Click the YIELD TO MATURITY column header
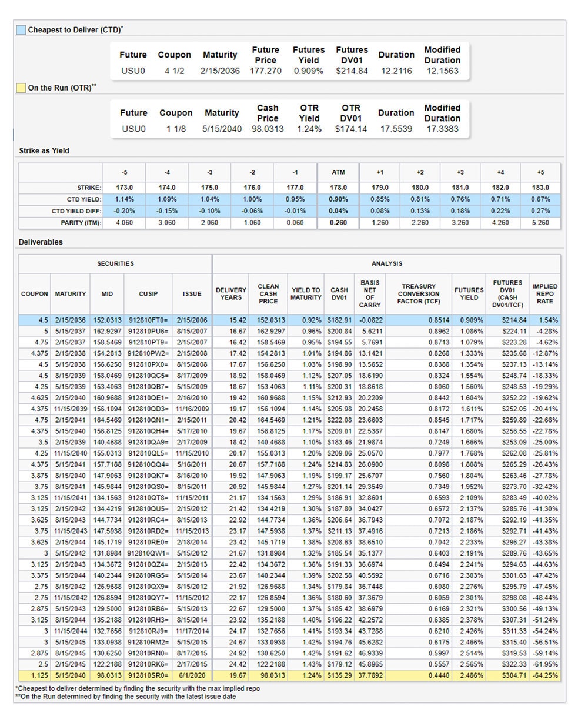This screenshot has width=588, height=706. pyautogui.click(x=306, y=294)
